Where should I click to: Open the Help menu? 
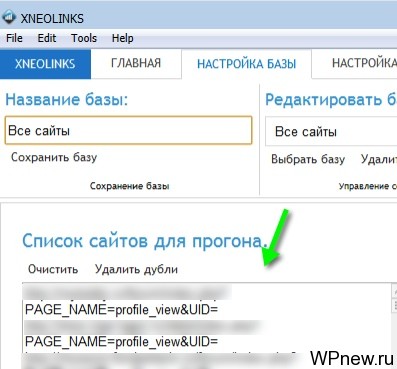tap(122, 38)
